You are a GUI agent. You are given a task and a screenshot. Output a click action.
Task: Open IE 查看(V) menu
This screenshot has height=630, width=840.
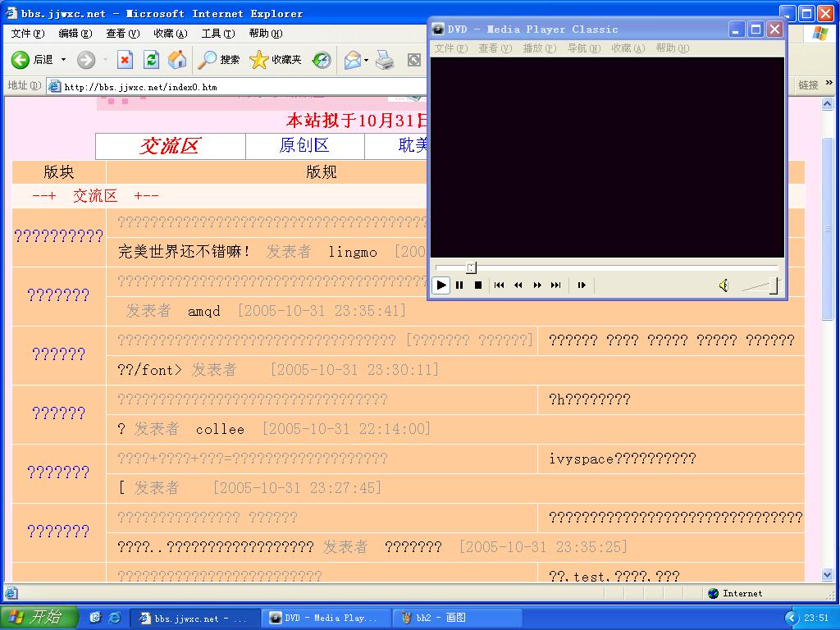(123, 33)
